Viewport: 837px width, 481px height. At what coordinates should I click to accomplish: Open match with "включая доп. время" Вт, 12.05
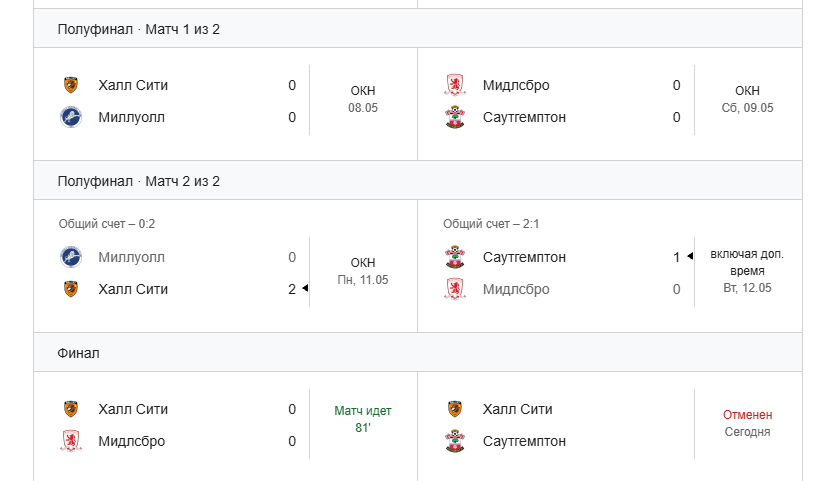point(610,266)
